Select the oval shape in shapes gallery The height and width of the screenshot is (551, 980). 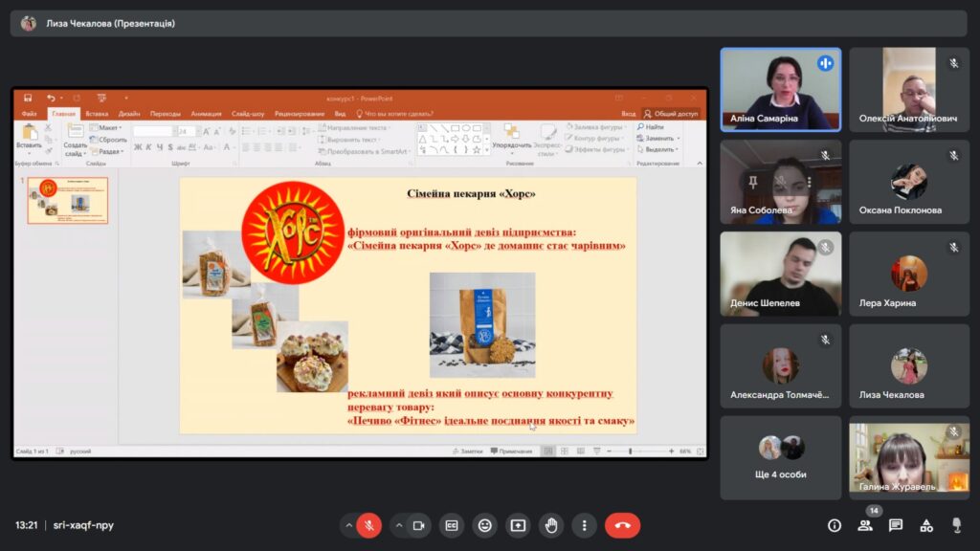466,128
